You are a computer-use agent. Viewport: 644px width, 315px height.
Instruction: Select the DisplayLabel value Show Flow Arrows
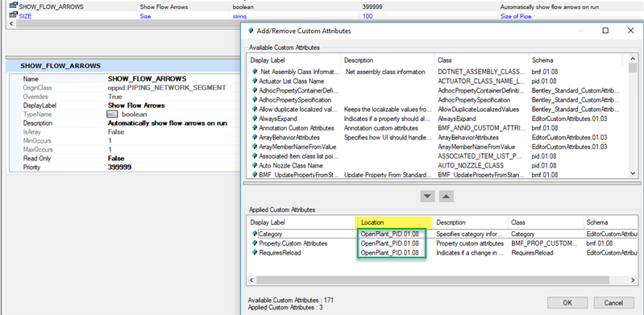pos(136,106)
